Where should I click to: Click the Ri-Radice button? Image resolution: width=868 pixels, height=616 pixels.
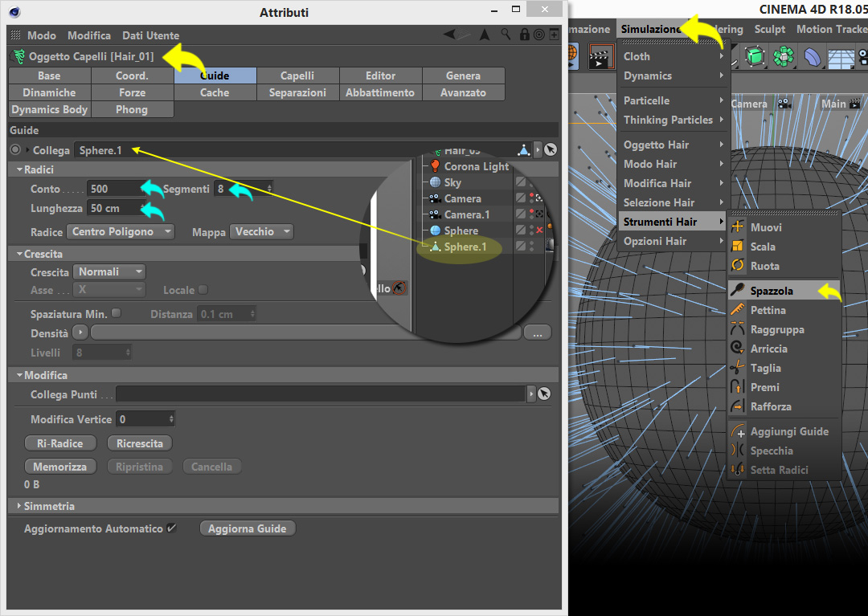(x=59, y=443)
